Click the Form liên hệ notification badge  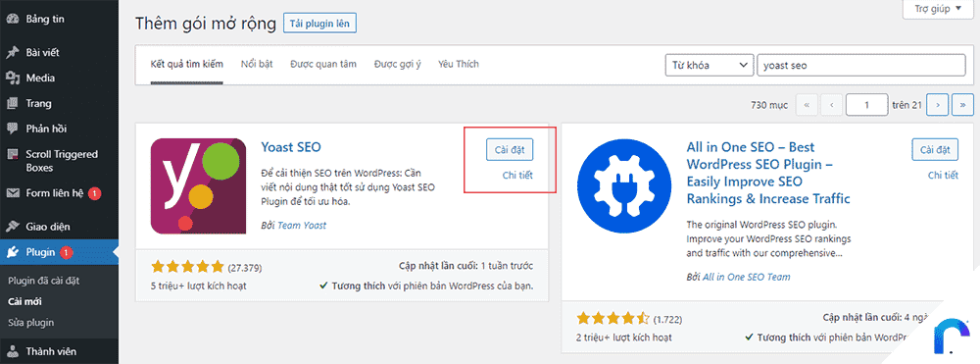pyautogui.click(x=94, y=193)
